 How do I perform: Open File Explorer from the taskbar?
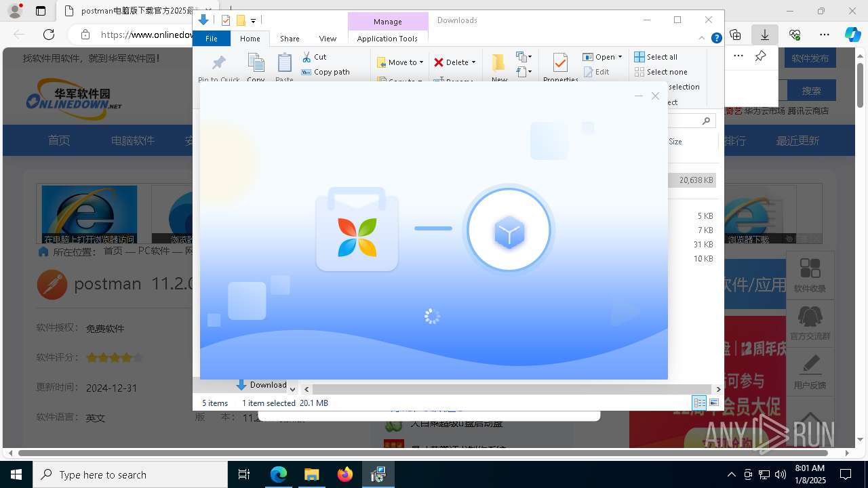click(312, 474)
